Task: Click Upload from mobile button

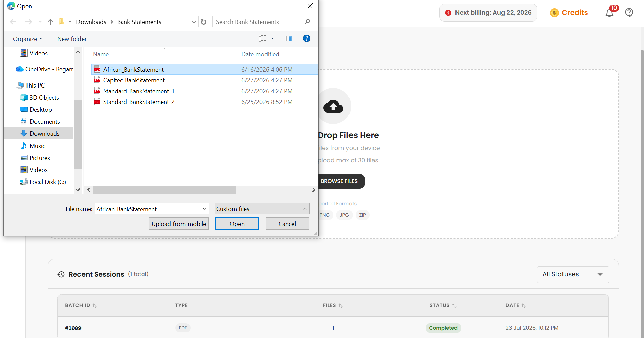Action: (179, 224)
